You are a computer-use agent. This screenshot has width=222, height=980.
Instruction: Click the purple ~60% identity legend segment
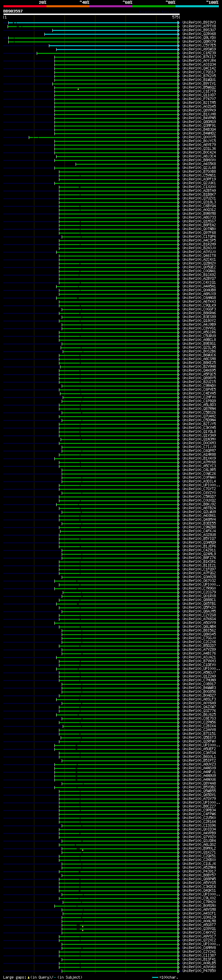tap(111, 6)
